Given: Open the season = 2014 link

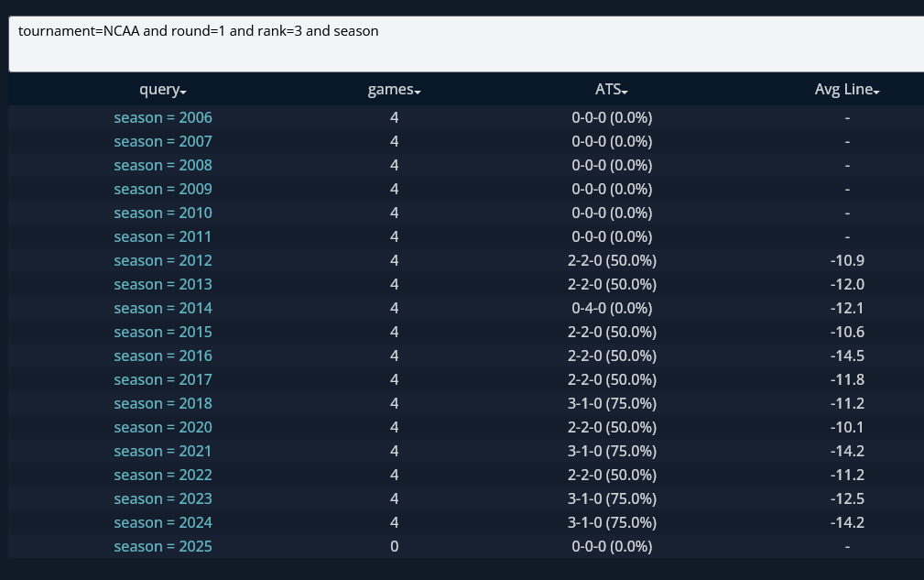Looking at the screenshot, I should click(x=163, y=308).
